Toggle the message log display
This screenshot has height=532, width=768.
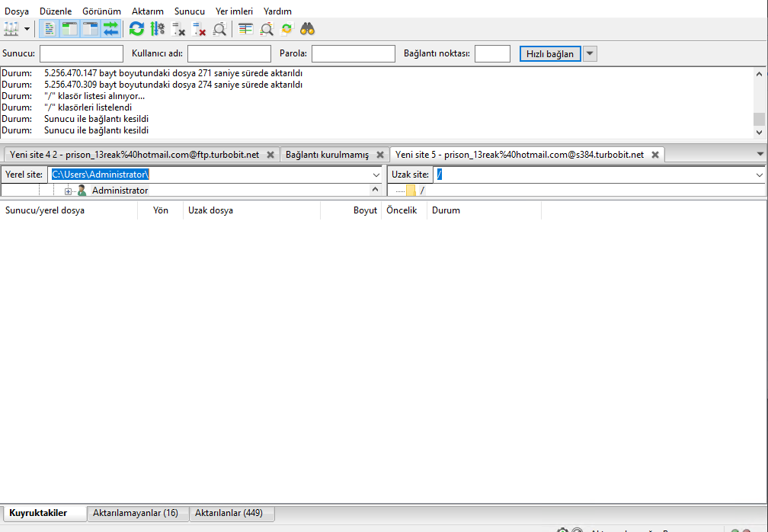(50, 29)
